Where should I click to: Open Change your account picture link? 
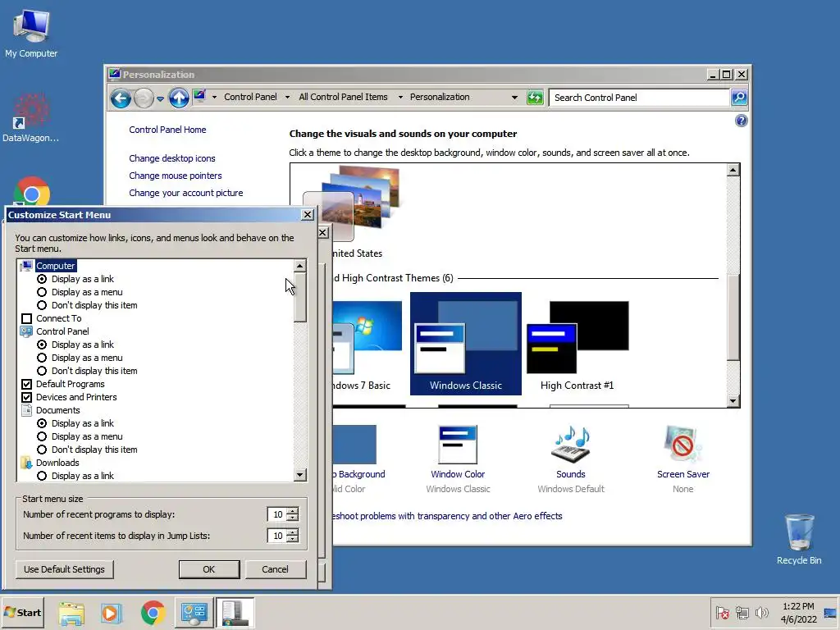186,193
